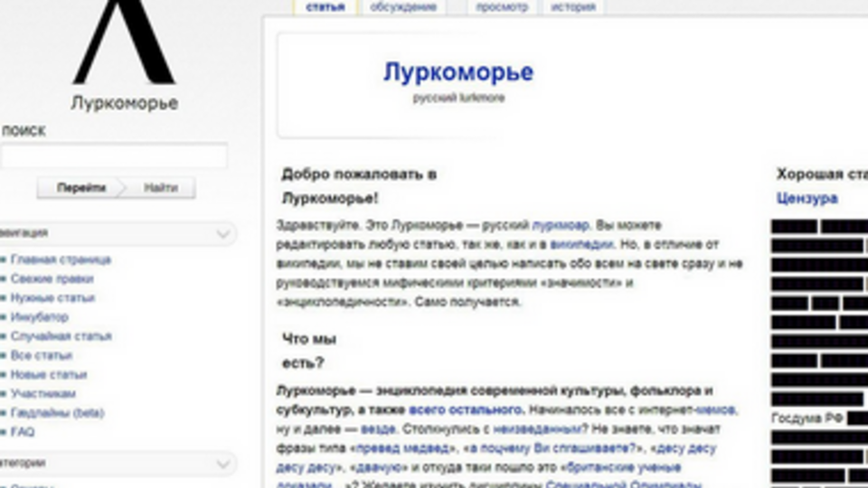The width and height of the screenshot is (868, 488).
Task: Click the Луркоморье site name under logo
Action: [125, 103]
